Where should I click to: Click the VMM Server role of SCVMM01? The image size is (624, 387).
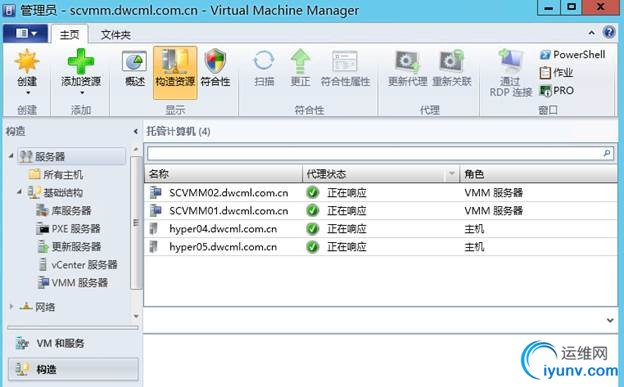click(493, 211)
